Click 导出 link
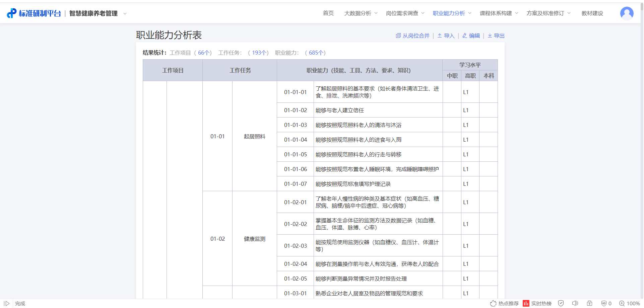The height and width of the screenshot is (308, 644). 496,36
